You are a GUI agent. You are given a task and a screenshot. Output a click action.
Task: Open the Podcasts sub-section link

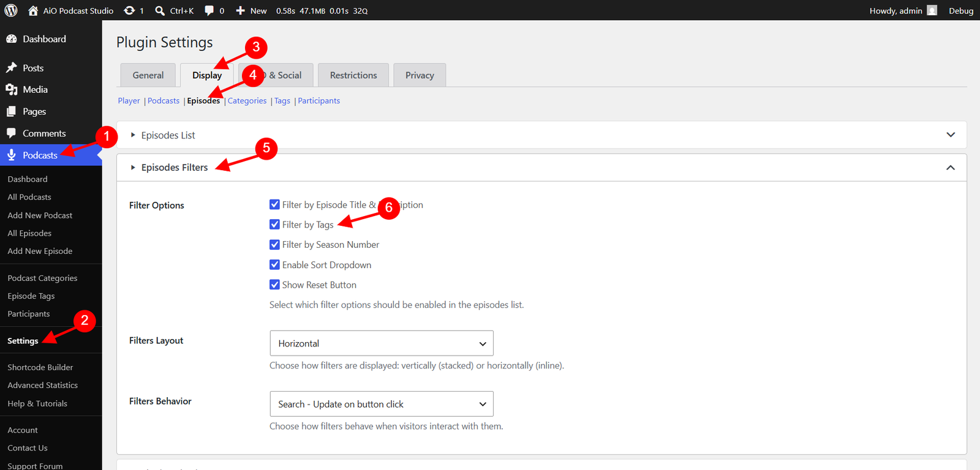(164, 101)
